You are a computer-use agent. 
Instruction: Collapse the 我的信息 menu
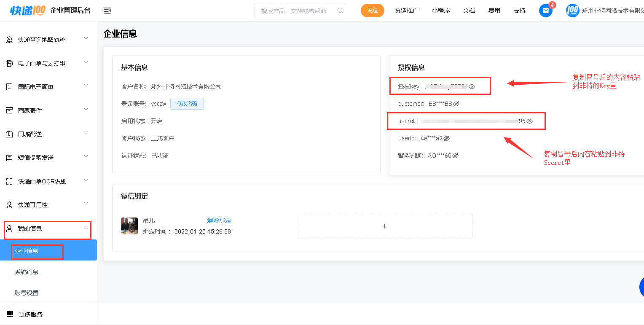[86, 228]
